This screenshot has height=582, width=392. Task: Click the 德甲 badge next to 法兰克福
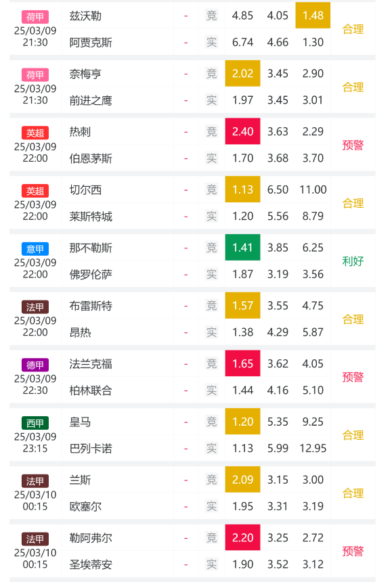coord(35,365)
